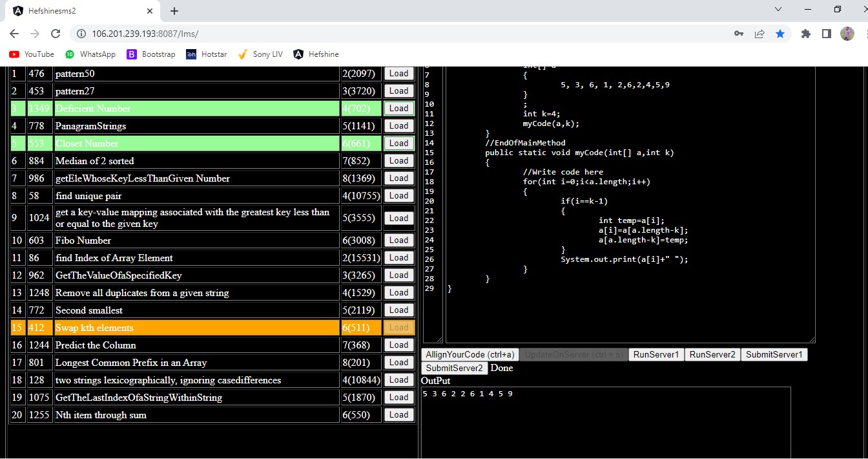Open the Chrome profile avatar
Viewport: 868px width, 459px height.
click(x=847, y=34)
